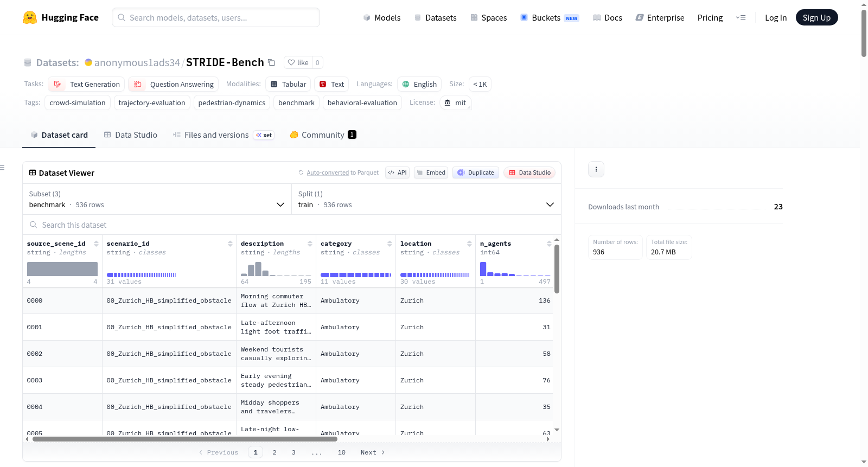Open the red Data Studio button
The width and height of the screenshot is (868, 467).
(529, 172)
